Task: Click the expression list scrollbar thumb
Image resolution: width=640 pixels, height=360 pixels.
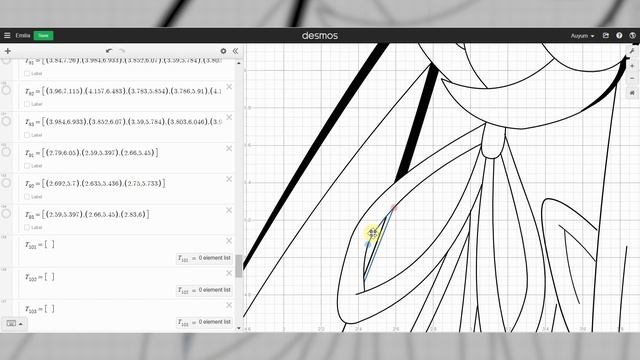Action: (x=239, y=266)
